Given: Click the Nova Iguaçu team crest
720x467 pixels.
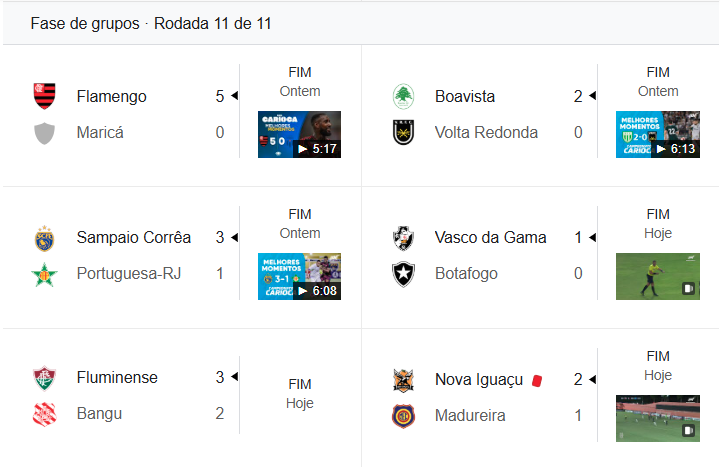Looking at the screenshot, I should pos(404,379).
